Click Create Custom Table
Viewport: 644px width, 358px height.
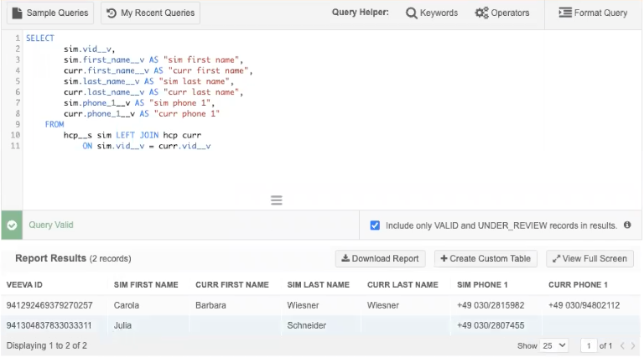coord(486,258)
